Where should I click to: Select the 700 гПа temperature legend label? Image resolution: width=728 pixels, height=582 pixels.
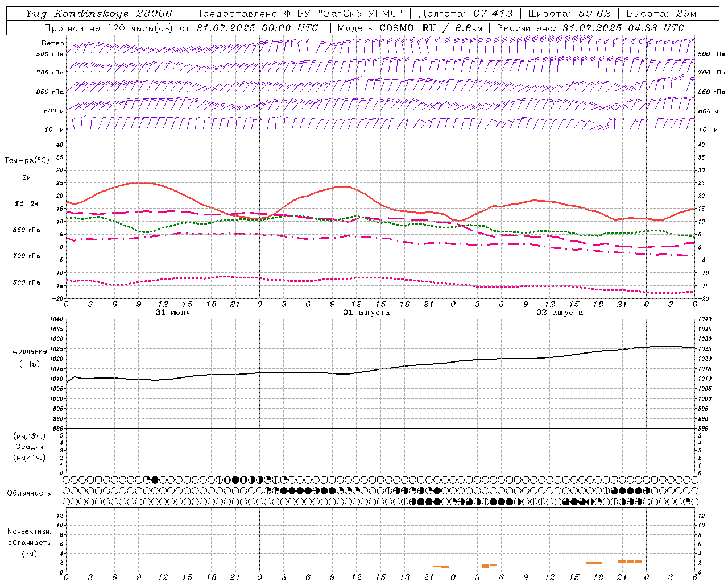(27, 256)
